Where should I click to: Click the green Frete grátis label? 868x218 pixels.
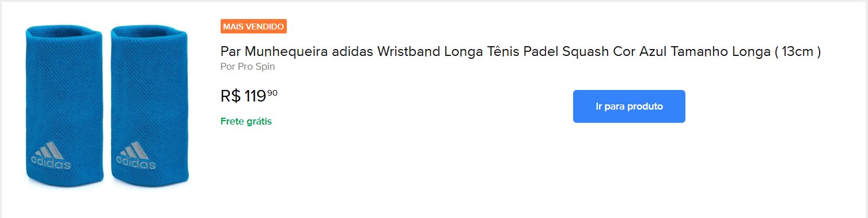246,121
